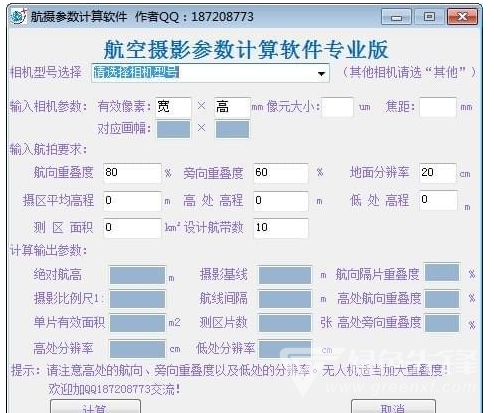Viewport: 494px width, 413px height.
Task: Click the absolute flight height output box
Action: 138,275
